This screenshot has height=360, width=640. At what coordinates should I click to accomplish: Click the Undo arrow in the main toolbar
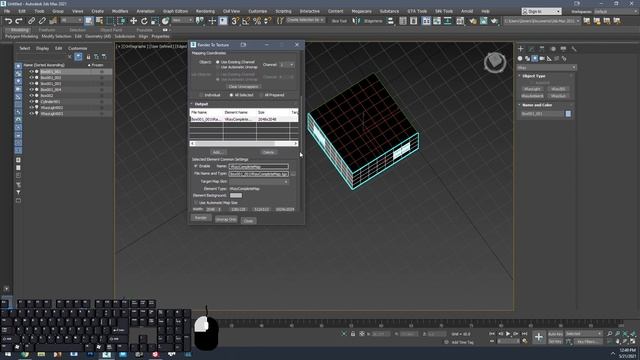8,21
